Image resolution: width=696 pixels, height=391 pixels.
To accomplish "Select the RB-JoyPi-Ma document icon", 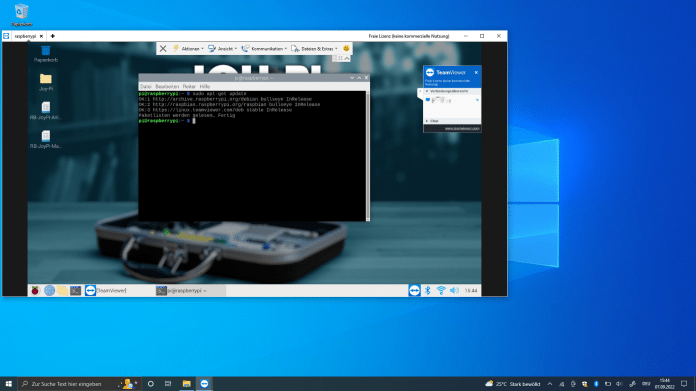I will [x=46, y=140].
